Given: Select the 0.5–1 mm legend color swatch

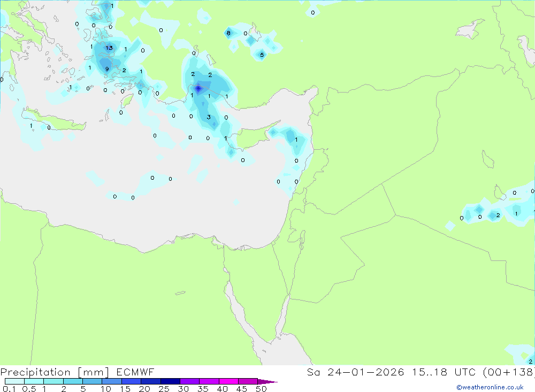Looking at the screenshot, I should tap(34, 381).
